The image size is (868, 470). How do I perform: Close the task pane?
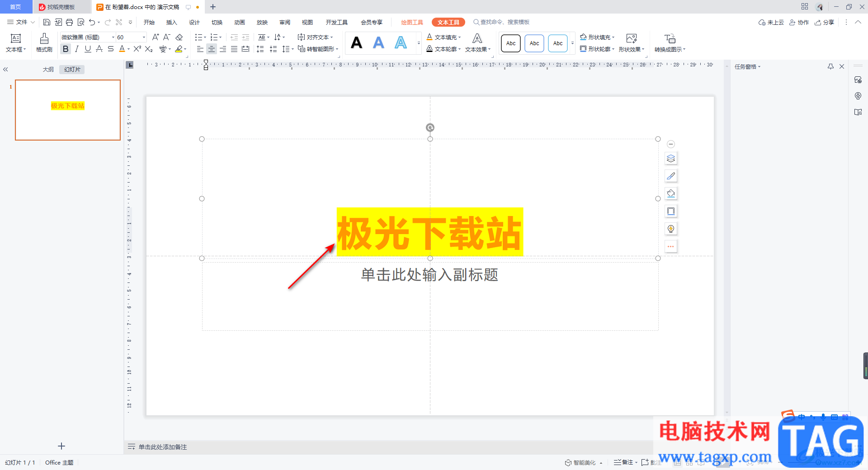point(842,66)
